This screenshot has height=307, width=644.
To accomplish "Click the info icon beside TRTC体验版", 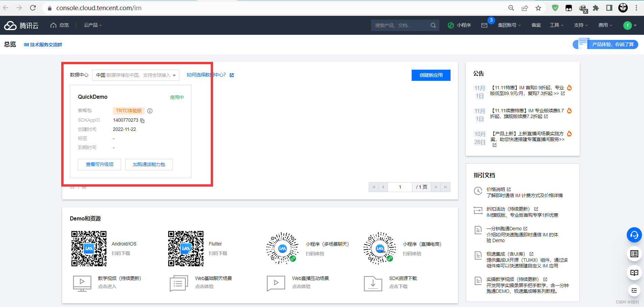I will point(150,111).
